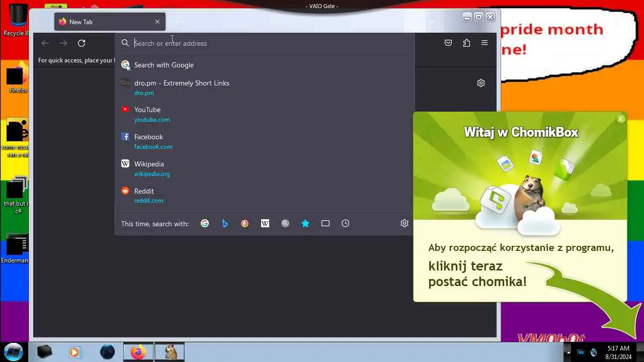Screen dimensions: 644x362
Task: Search this time with Wikipedia icon
Action: [265, 223]
